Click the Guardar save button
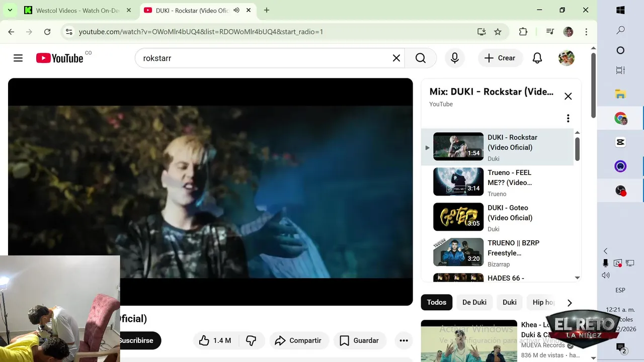This screenshot has width=644, height=362. (x=359, y=340)
